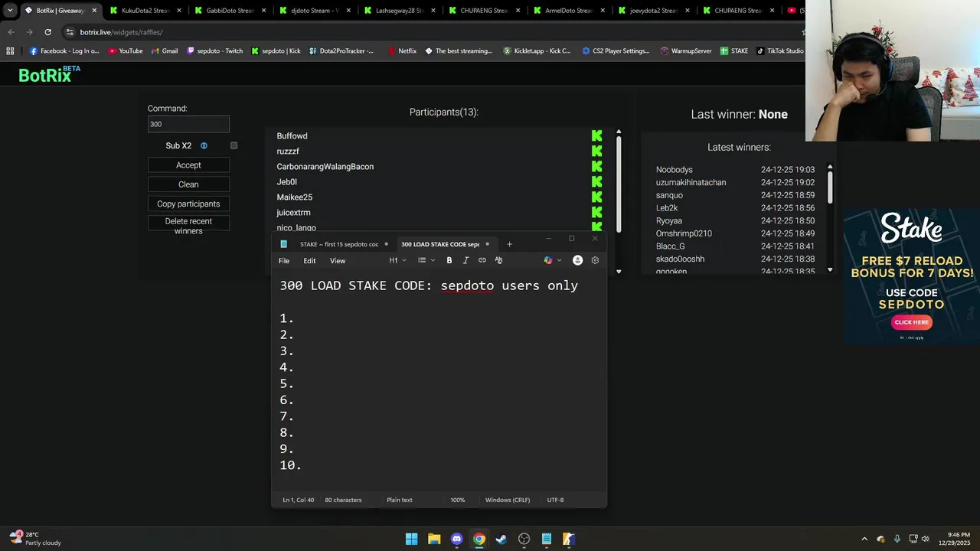Screen dimensions: 980x551
Task: Click the Sub X2 info icon
Action: pos(204,145)
